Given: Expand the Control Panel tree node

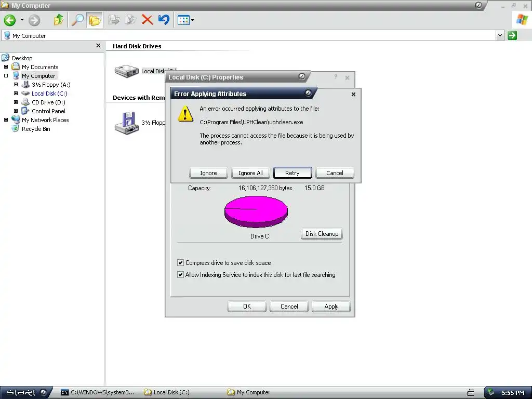Looking at the screenshot, I should 16,111.
